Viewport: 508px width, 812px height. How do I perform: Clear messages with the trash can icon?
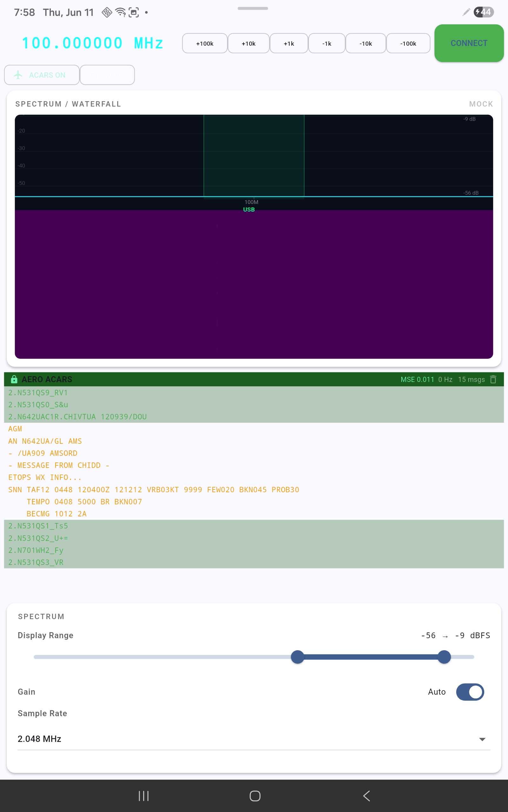point(493,379)
